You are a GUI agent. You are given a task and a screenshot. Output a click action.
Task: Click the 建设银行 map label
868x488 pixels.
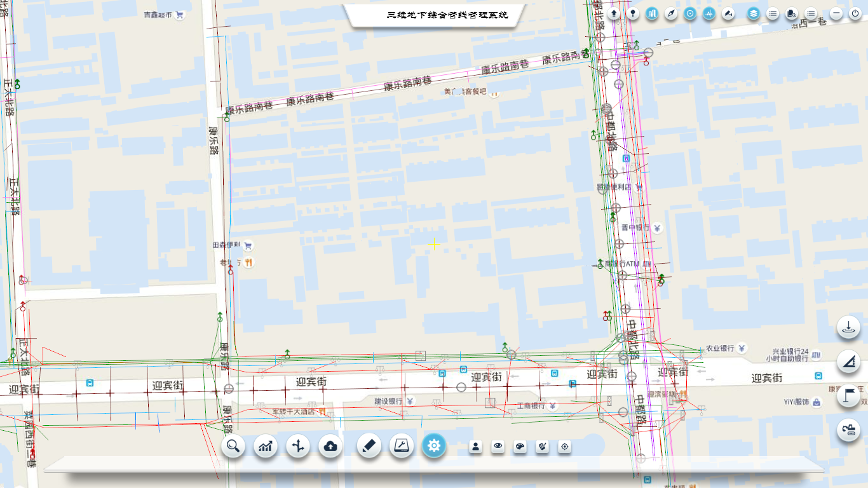388,402
